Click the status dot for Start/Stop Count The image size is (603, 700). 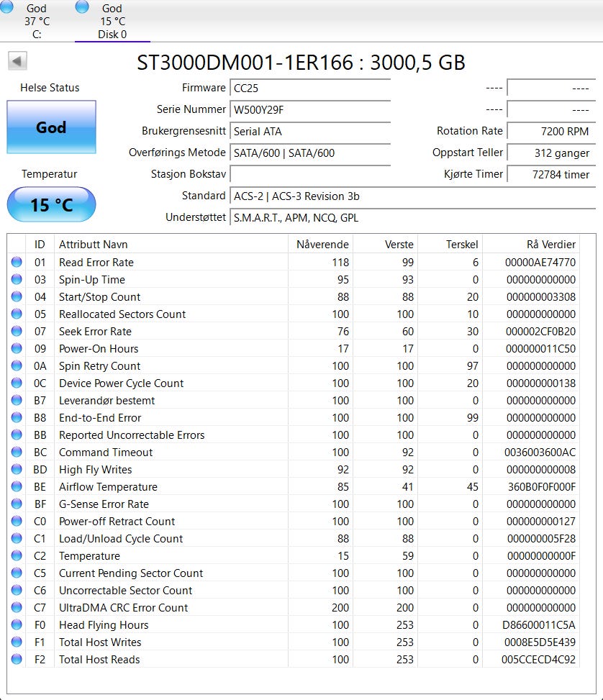click(x=17, y=296)
